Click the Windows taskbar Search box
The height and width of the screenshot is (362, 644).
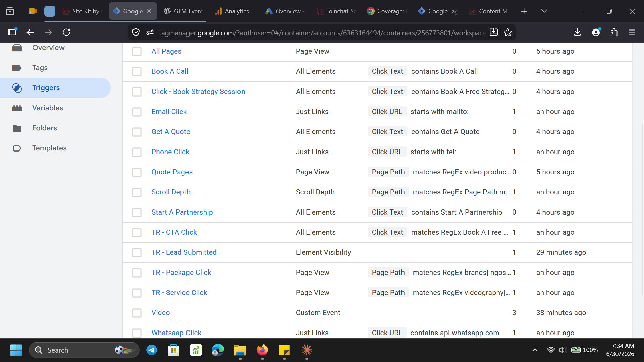point(84,350)
